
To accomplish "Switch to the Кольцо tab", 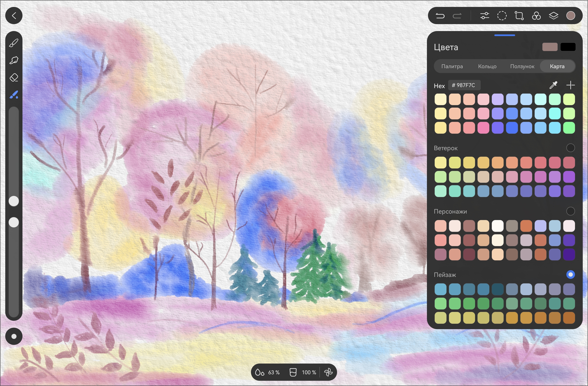I will 487,66.
